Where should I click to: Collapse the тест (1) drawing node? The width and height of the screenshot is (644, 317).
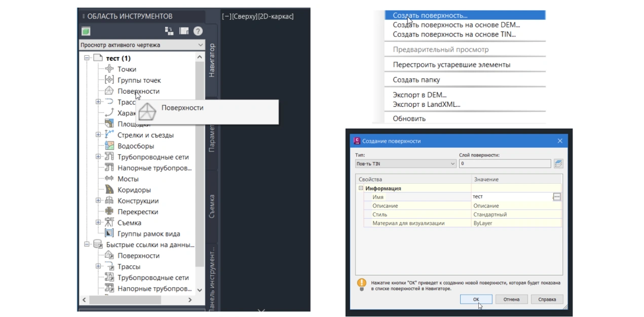point(87,58)
